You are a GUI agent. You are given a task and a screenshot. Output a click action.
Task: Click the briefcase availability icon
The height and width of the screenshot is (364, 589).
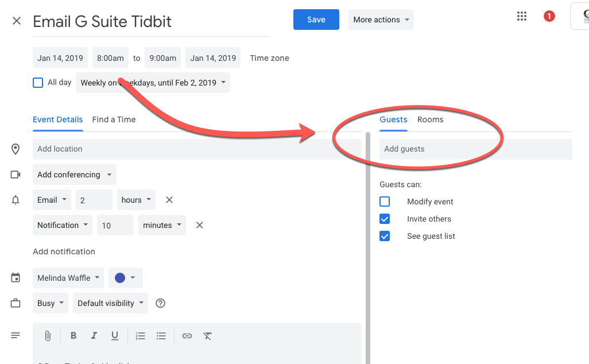click(x=15, y=303)
